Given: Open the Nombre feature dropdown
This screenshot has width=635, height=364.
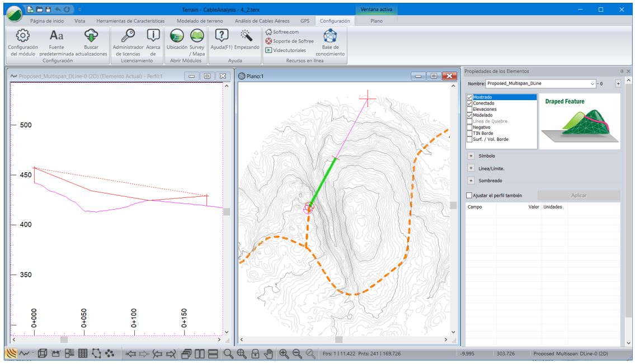Looking at the screenshot, I should [592, 84].
